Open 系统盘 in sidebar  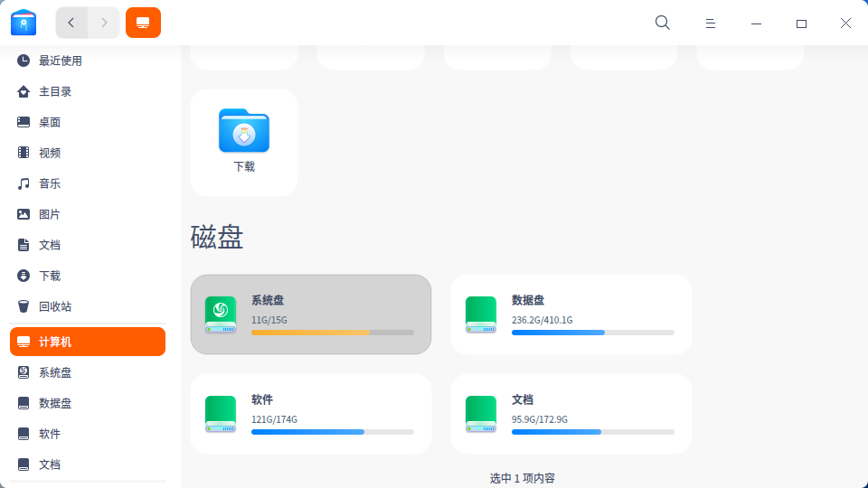pyautogui.click(x=88, y=372)
